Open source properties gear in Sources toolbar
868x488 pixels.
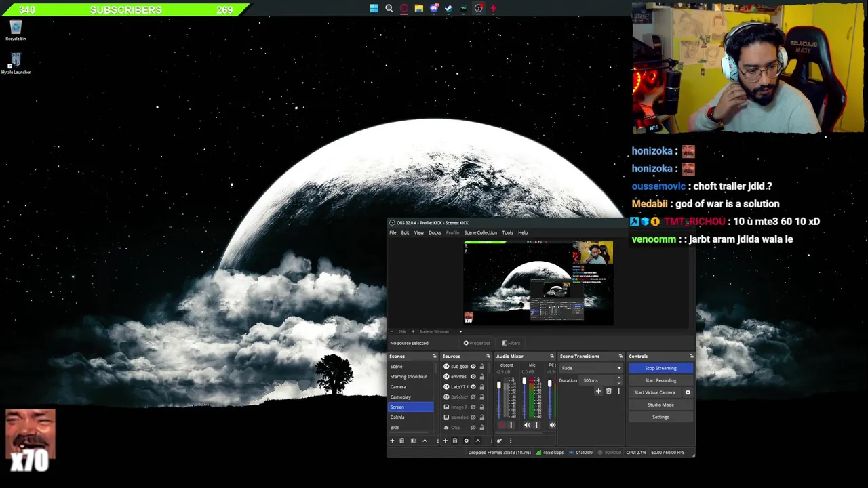tap(467, 441)
